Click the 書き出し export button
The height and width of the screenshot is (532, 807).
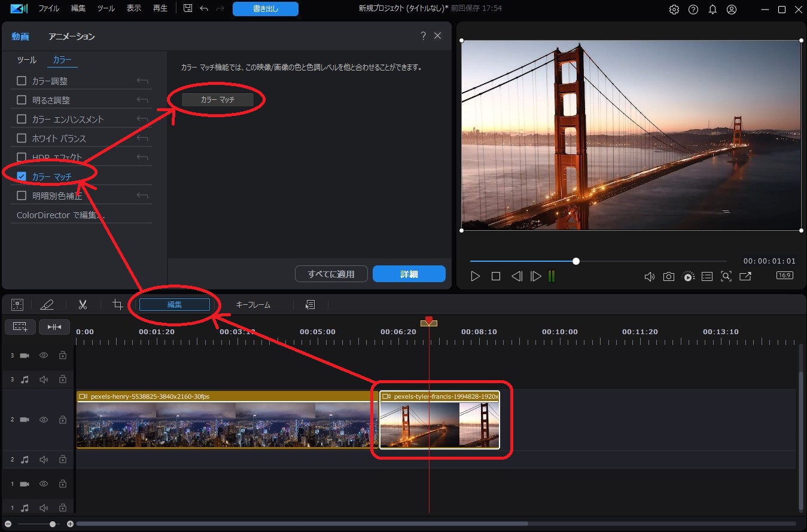265,9
